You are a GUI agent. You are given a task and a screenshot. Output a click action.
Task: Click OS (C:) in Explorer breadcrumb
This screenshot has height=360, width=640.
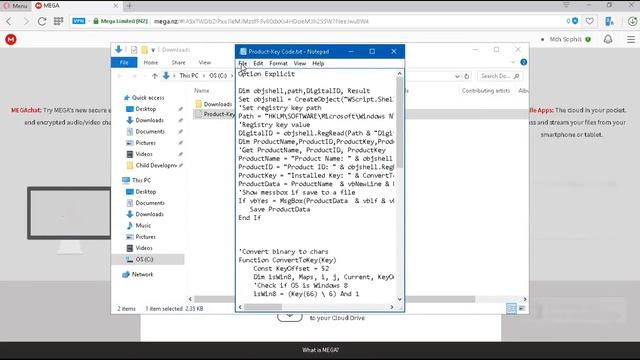click(218, 76)
